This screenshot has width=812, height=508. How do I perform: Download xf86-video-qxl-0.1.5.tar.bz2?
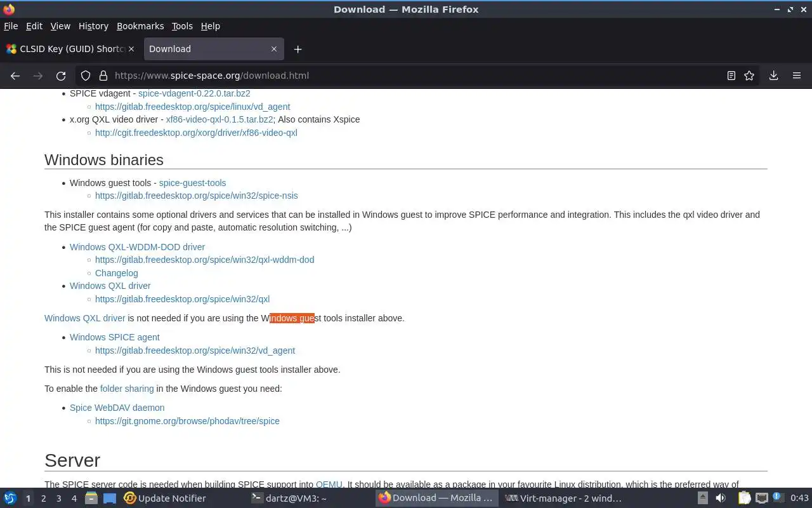tap(219, 119)
